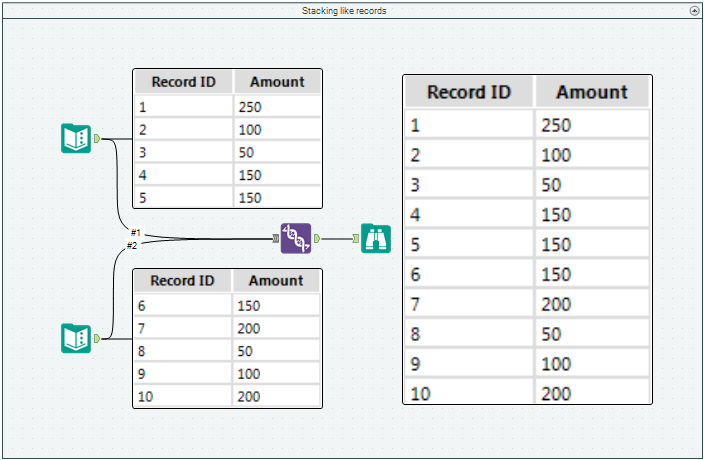Click Record ID 6 in output table
The height and width of the screenshot is (460, 704).
tap(415, 274)
